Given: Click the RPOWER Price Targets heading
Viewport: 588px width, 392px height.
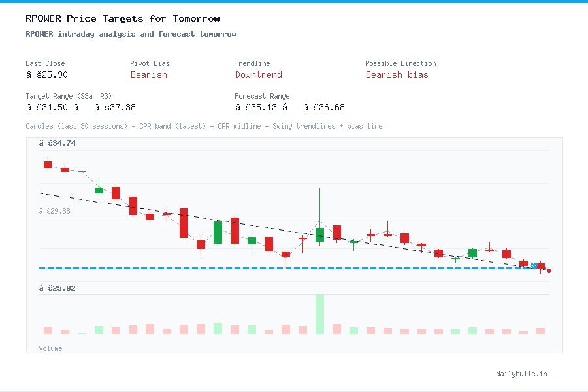Looking at the screenshot, I should pos(122,18).
